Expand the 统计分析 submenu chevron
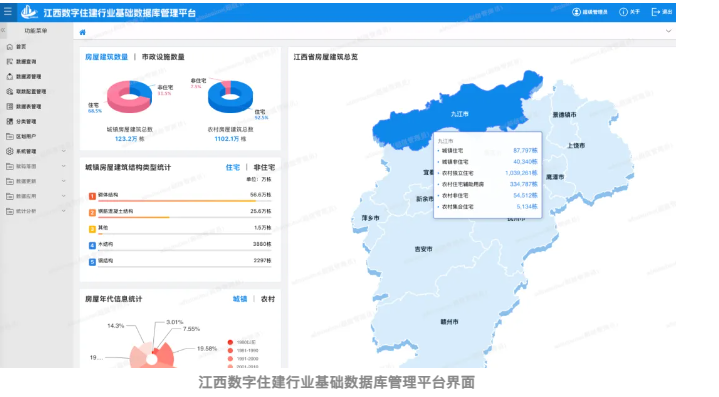Viewport: 719px width, 397px height. [64, 211]
